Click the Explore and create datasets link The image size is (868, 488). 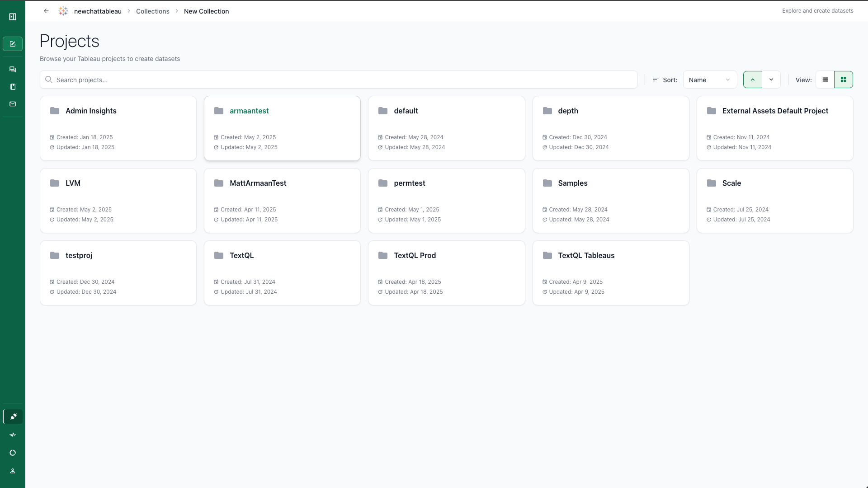click(x=818, y=10)
